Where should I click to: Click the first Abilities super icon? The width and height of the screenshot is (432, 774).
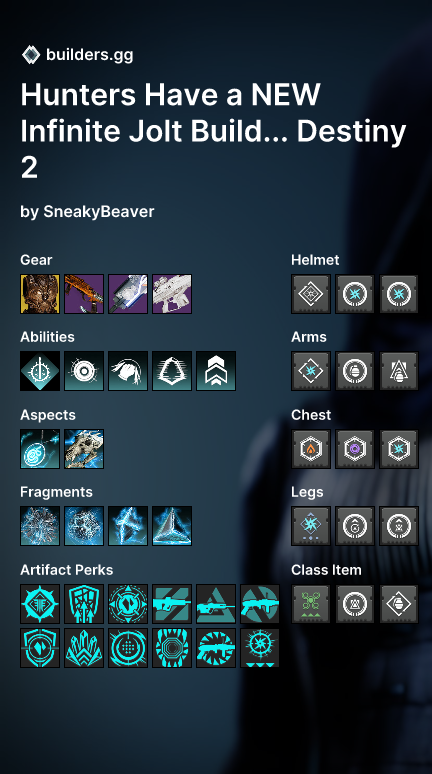point(40,371)
